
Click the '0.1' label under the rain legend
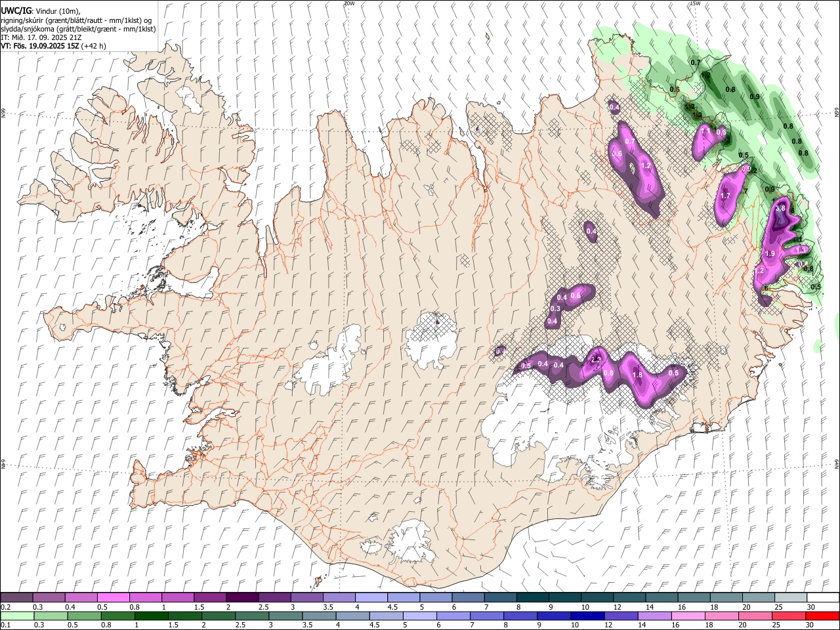tap(5, 625)
